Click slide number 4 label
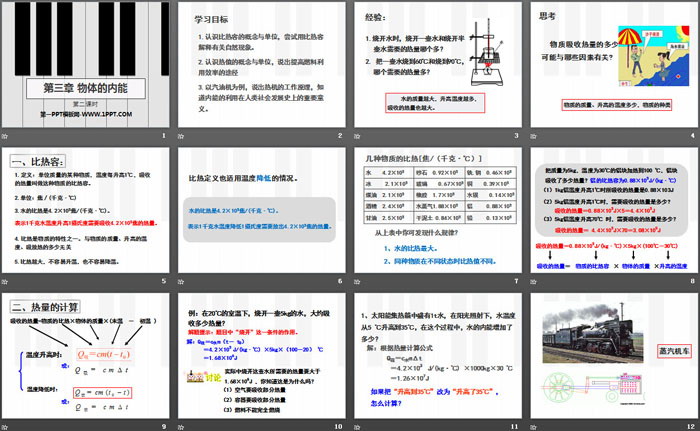The image size is (700, 431). pyautogui.click(x=693, y=135)
